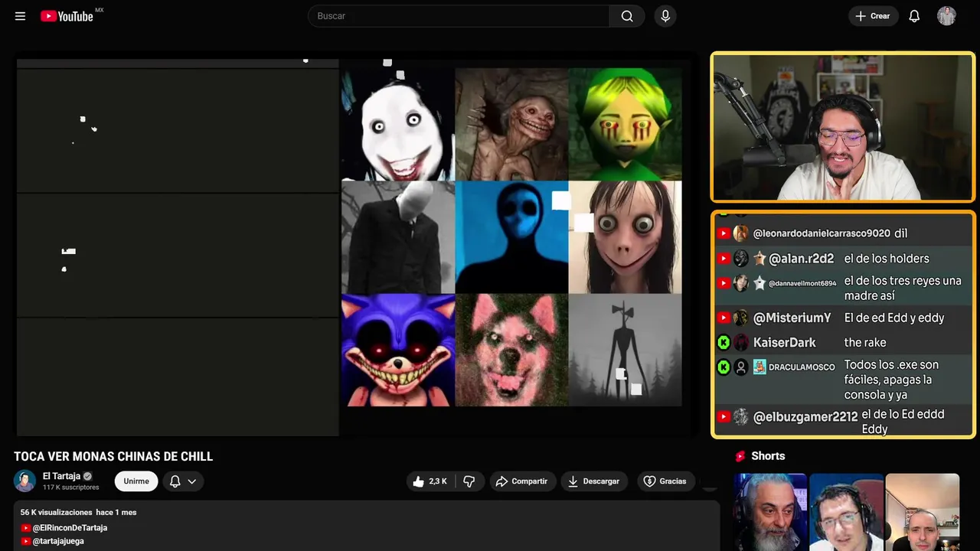The width and height of the screenshot is (980, 551).
Task: Open the @ElRinconDeTartaja link
Action: (70, 528)
